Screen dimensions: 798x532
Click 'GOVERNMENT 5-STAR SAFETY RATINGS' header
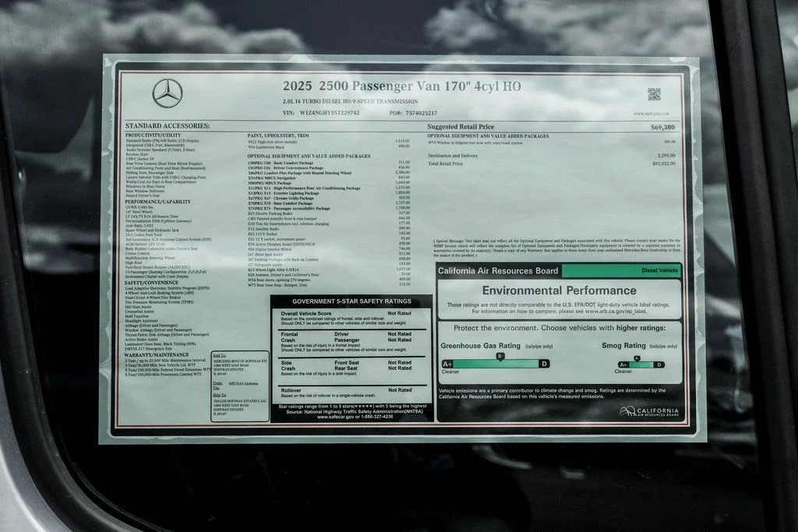(351, 301)
